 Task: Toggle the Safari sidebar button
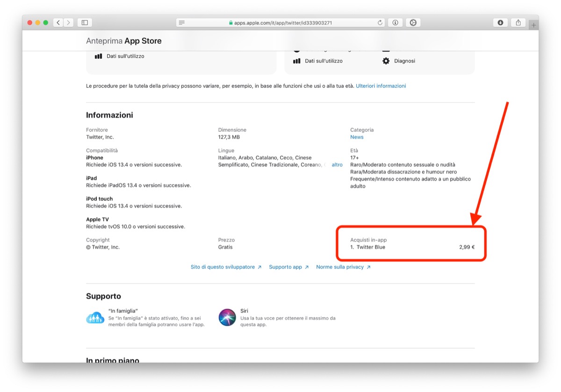click(85, 22)
